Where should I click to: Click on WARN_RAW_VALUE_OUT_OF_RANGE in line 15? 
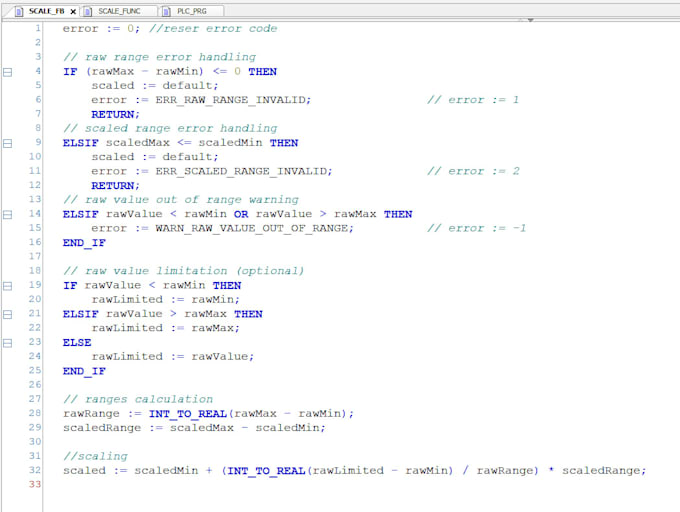(252, 228)
